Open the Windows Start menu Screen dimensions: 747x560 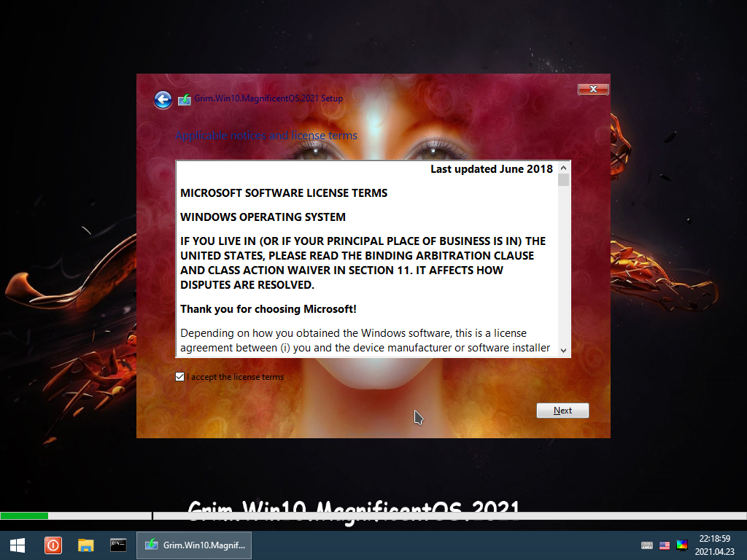[18, 545]
